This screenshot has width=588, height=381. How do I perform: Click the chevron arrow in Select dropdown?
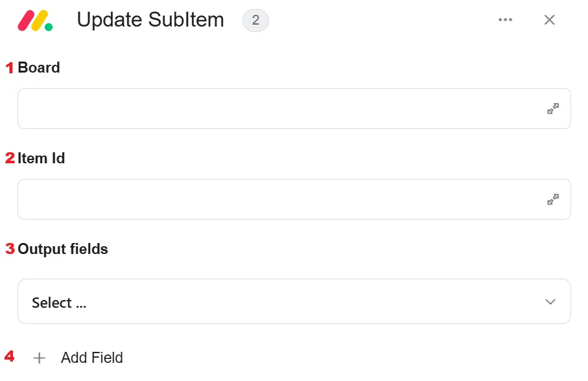[x=550, y=302]
